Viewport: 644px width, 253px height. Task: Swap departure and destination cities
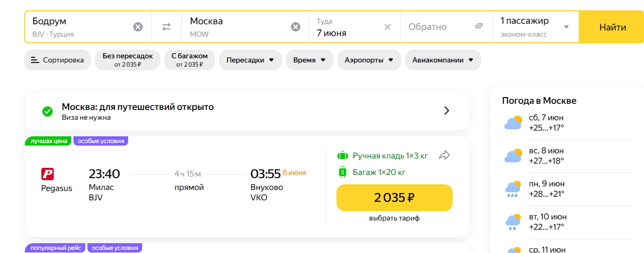(166, 27)
